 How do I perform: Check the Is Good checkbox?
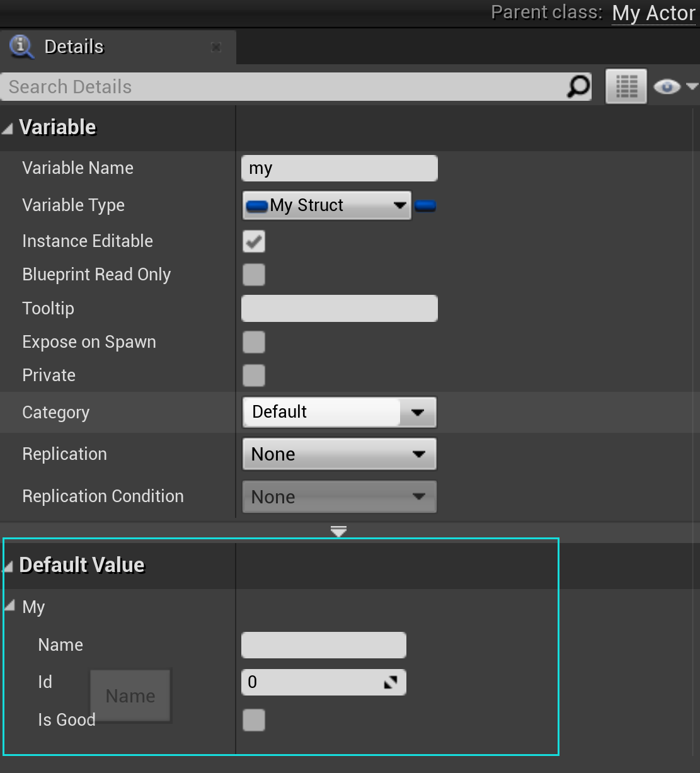(253, 720)
